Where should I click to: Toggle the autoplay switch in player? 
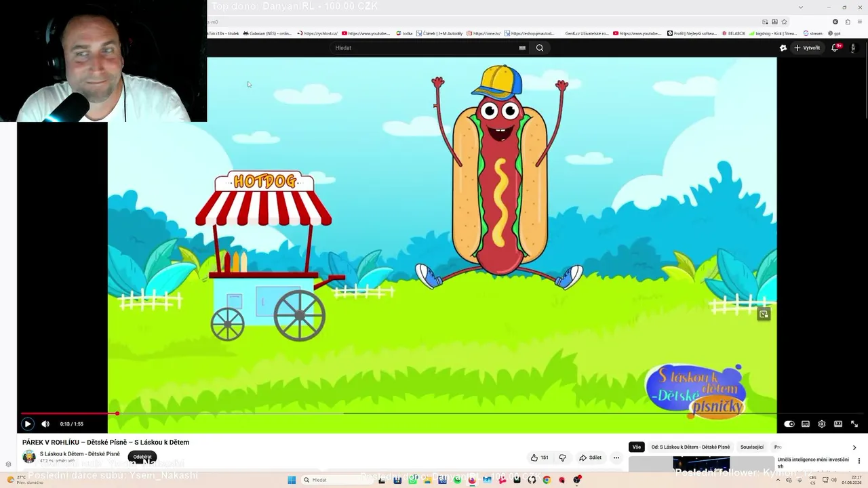click(789, 424)
